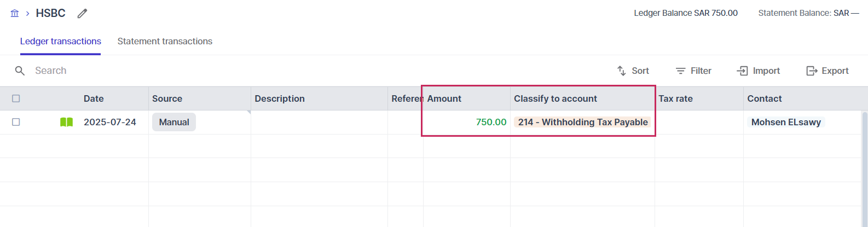
Task: Click the Sort arrows icon
Action: tap(621, 71)
